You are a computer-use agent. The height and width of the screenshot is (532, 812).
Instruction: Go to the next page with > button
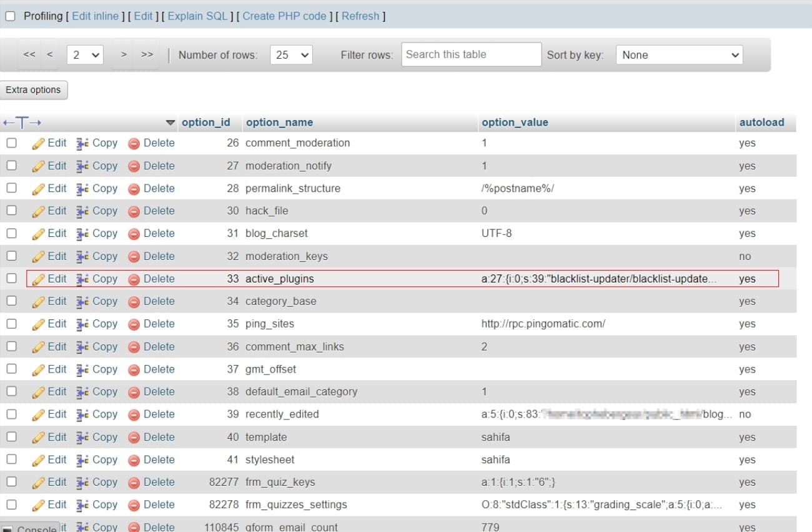[124, 55]
